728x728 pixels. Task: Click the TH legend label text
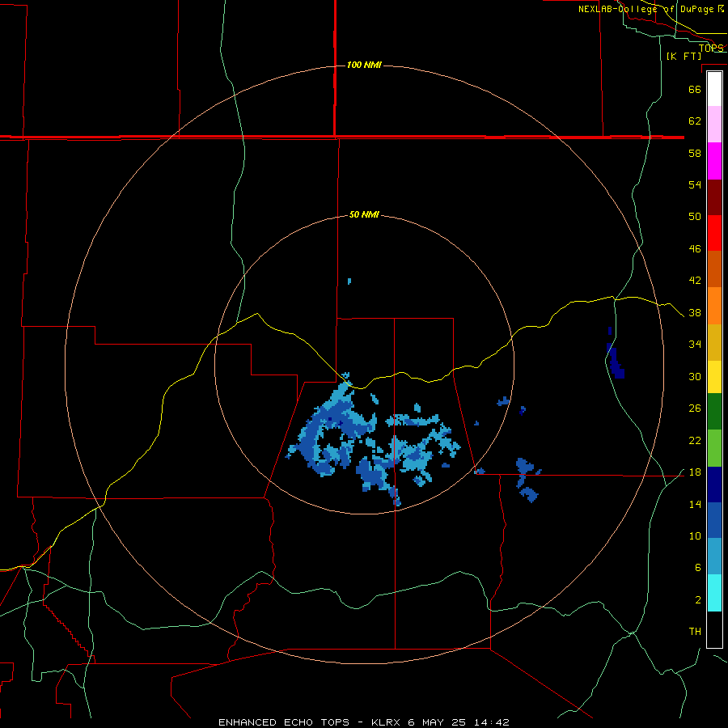tap(695, 632)
